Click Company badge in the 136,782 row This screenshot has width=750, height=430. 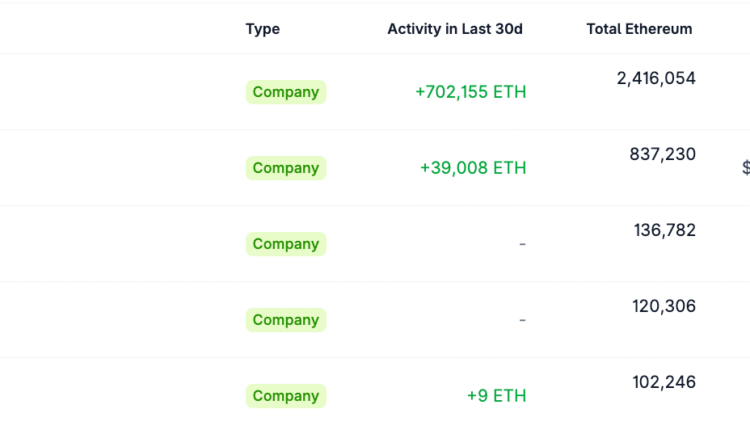tap(286, 244)
